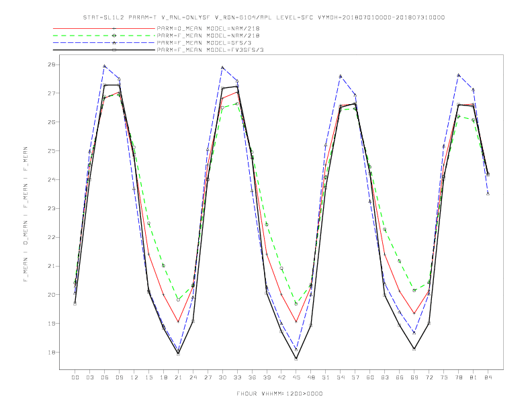Click x-axis tick label 66
The width and height of the screenshot is (532, 411).
400,377
